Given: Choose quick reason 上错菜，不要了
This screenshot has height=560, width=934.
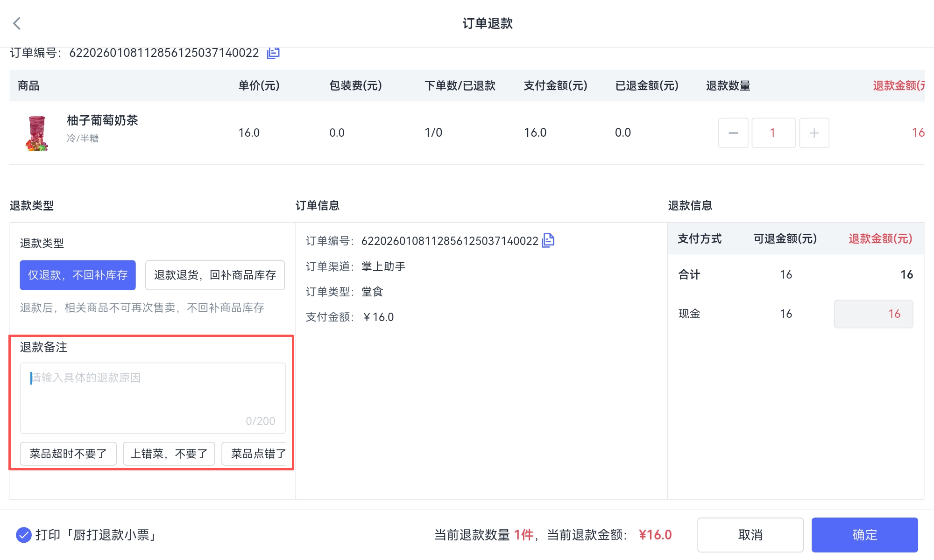Looking at the screenshot, I should (x=169, y=454).
